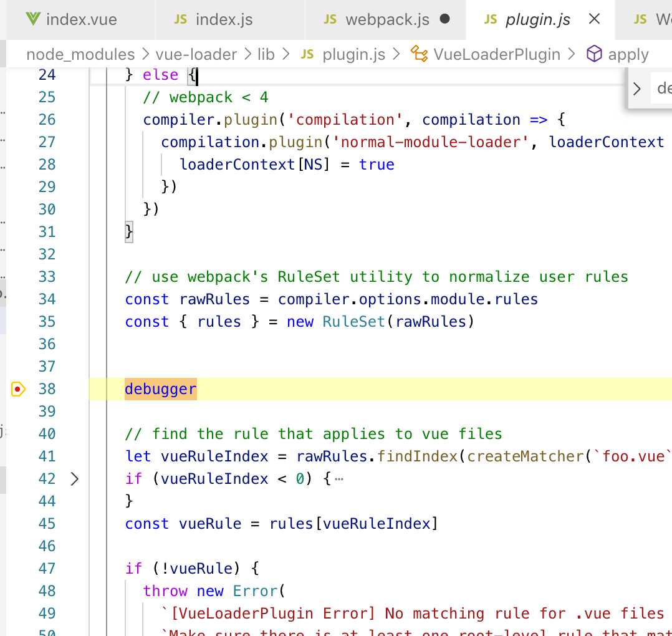
Task: Click the Vue icon on index.vue tab
Action: [x=33, y=19]
